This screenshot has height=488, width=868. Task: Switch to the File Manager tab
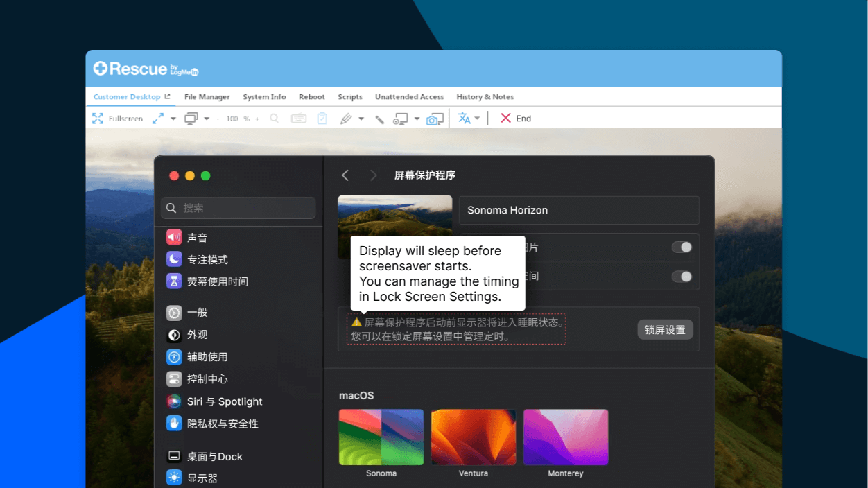207,97
